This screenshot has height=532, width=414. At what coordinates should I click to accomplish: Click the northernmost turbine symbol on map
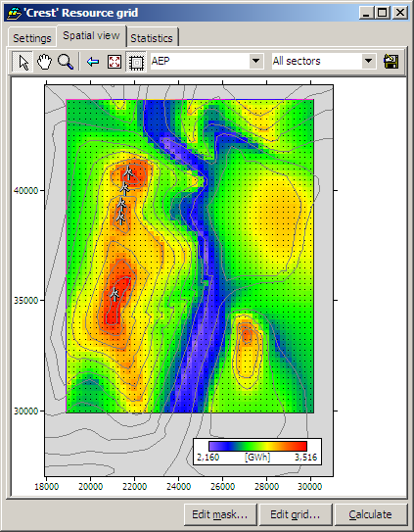click(128, 172)
